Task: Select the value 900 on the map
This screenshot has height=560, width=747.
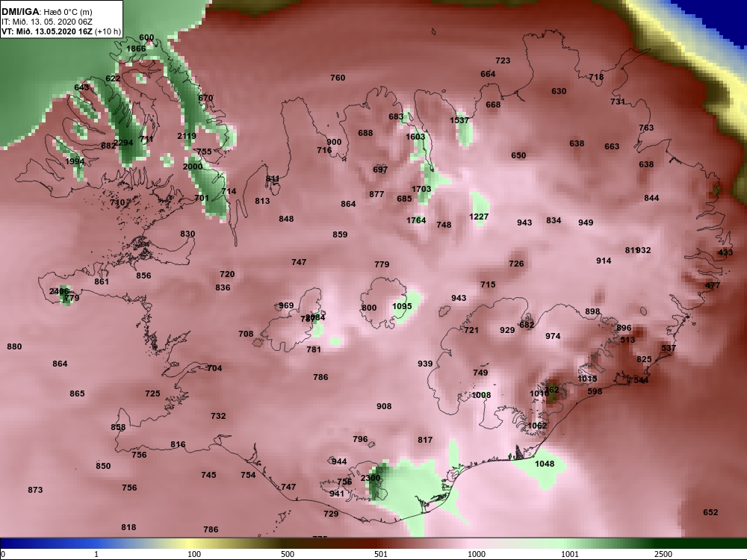Action: (334, 142)
